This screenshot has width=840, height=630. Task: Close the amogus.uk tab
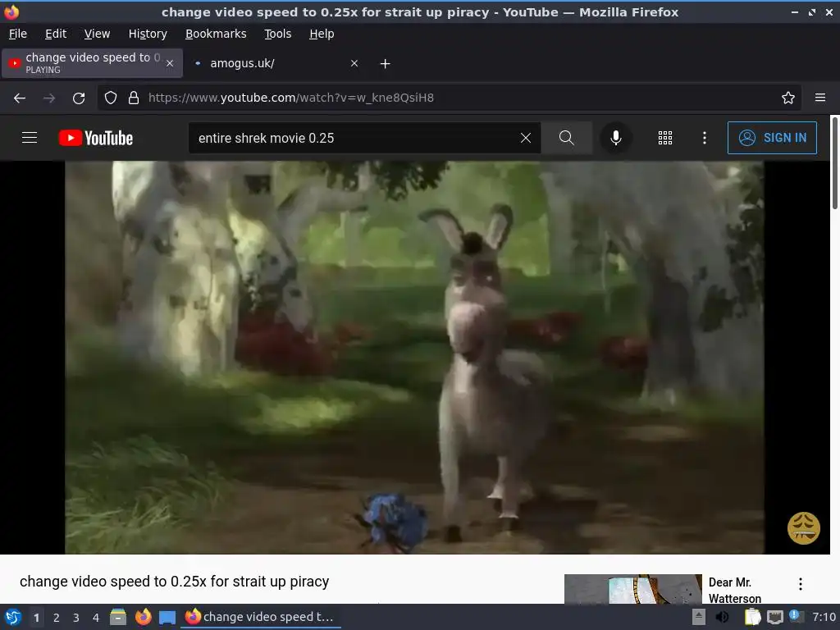coord(354,63)
